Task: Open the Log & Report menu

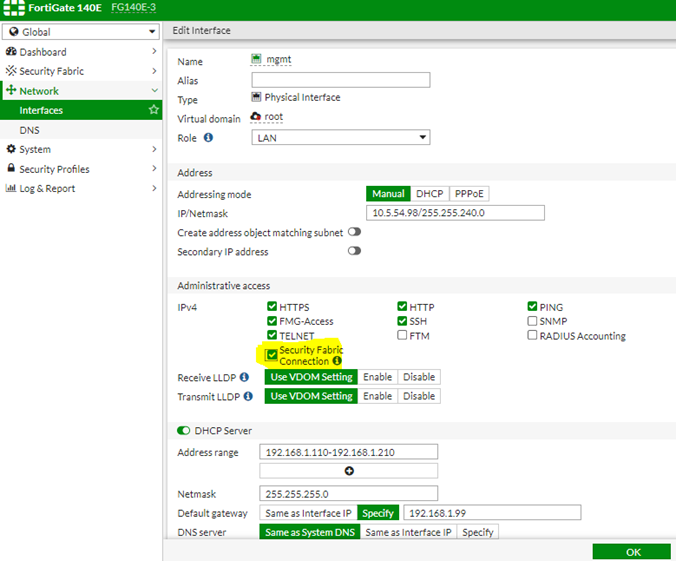Action: click(81, 188)
